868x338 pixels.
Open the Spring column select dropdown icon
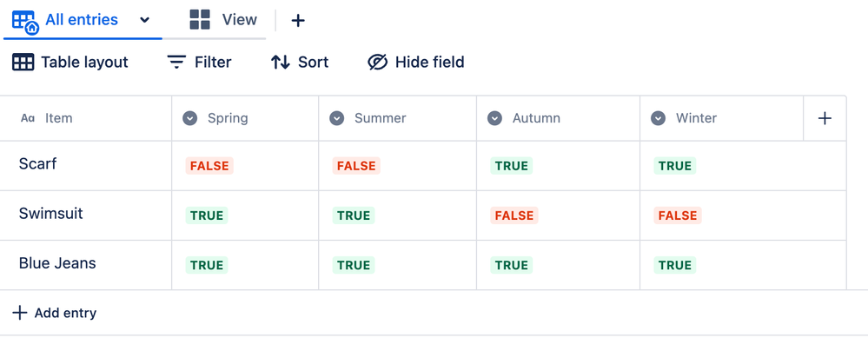(x=190, y=118)
